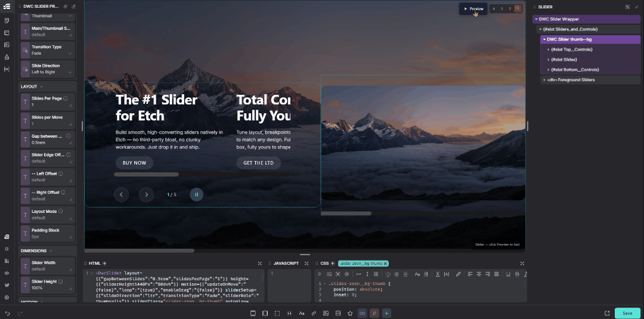Viewport: 644px width, 319px height.
Task: Remove the slider-zeon__bg-thumb class tag
Action: (386, 264)
